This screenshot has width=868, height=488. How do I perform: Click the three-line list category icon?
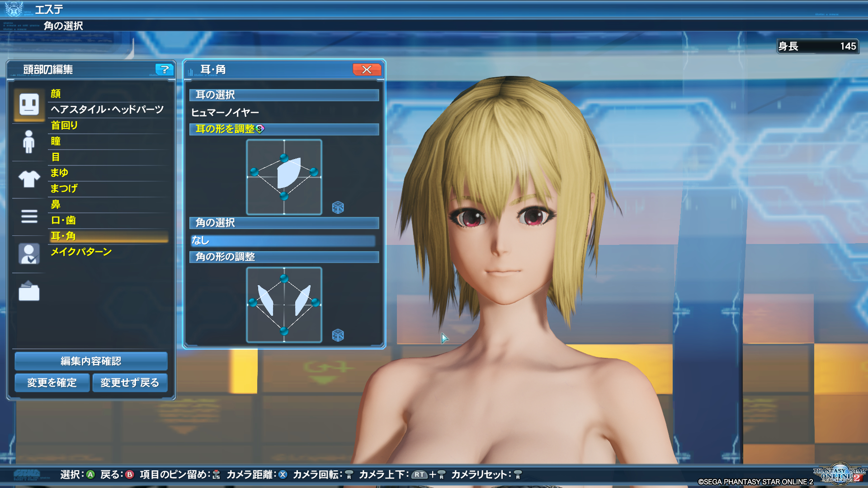pyautogui.click(x=29, y=216)
